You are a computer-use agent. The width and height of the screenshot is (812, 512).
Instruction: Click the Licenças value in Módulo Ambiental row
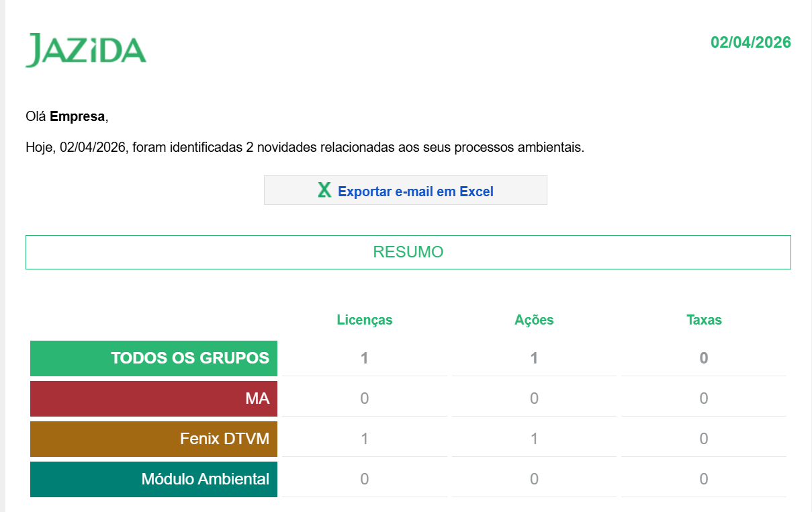(x=364, y=479)
